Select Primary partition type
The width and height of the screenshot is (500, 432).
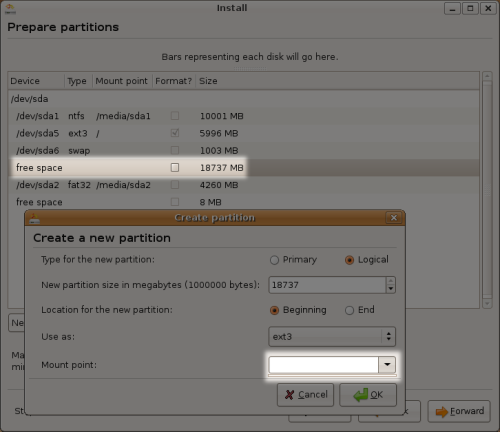pyautogui.click(x=293, y=260)
